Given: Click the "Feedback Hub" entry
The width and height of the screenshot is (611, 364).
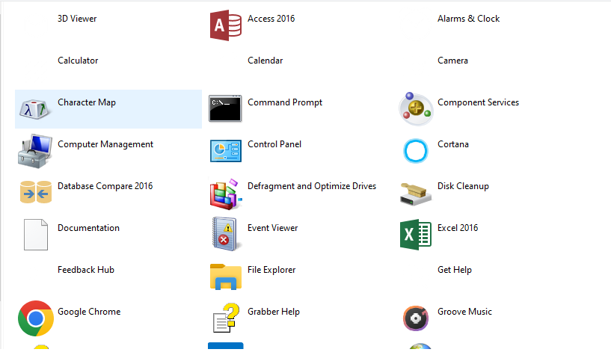Looking at the screenshot, I should (x=86, y=270).
